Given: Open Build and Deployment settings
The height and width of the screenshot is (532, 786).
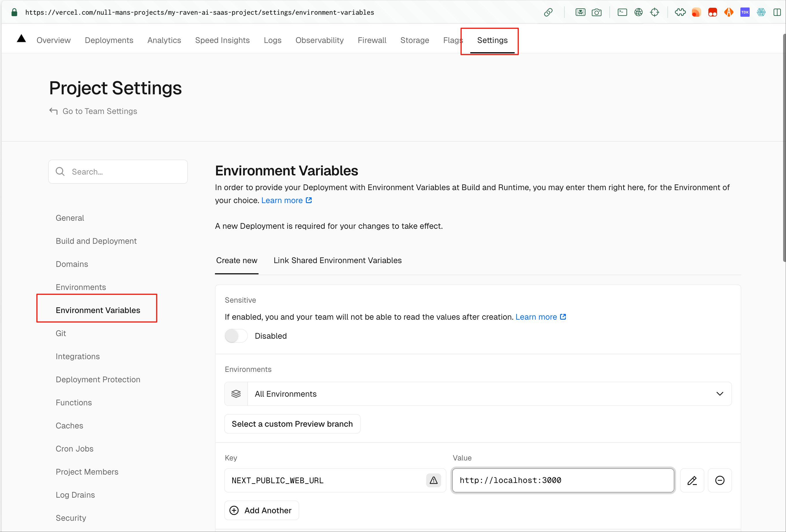Looking at the screenshot, I should coord(96,241).
